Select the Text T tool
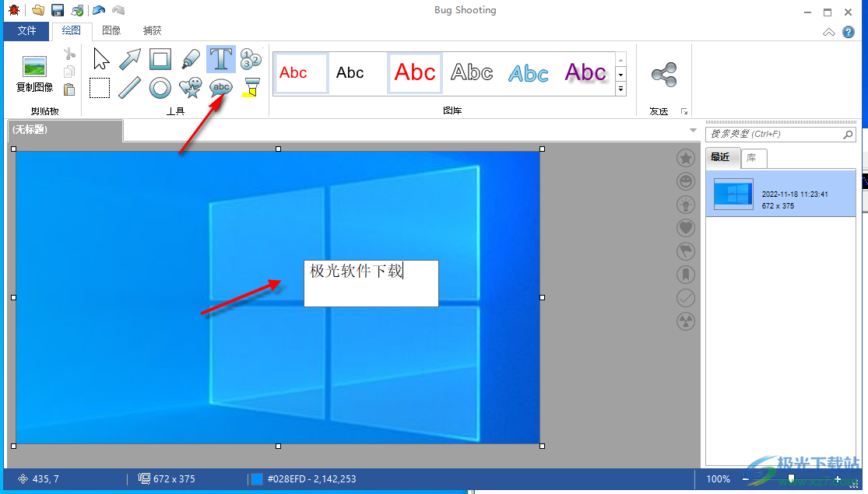Image resolution: width=868 pixels, height=494 pixels. click(x=221, y=59)
